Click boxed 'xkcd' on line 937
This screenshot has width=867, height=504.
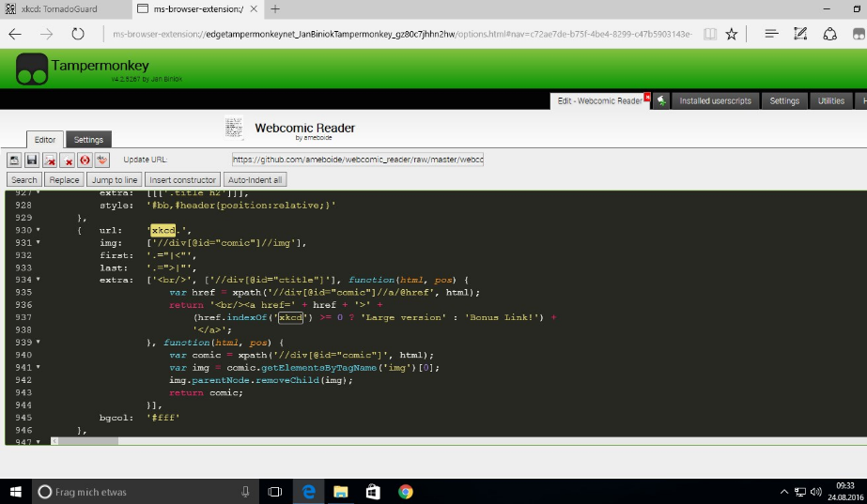[291, 317]
